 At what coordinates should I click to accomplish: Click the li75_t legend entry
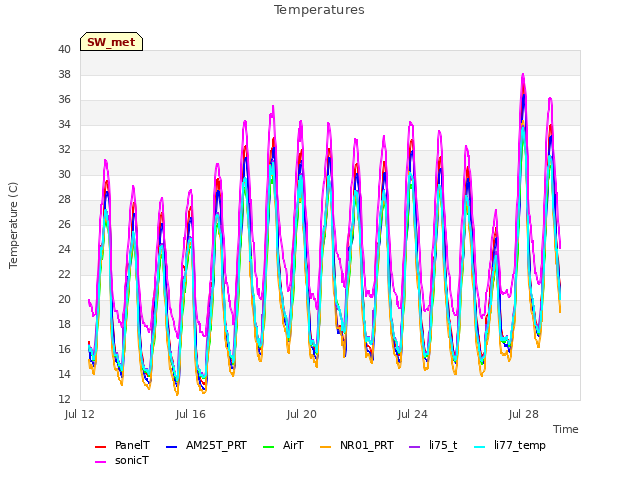click(x=433, y=445)
